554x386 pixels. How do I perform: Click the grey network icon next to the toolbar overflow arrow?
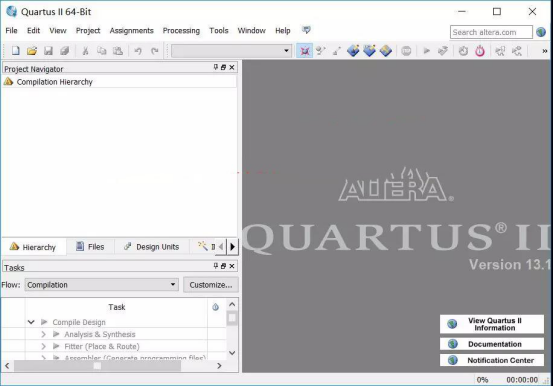tap(517, 51)
